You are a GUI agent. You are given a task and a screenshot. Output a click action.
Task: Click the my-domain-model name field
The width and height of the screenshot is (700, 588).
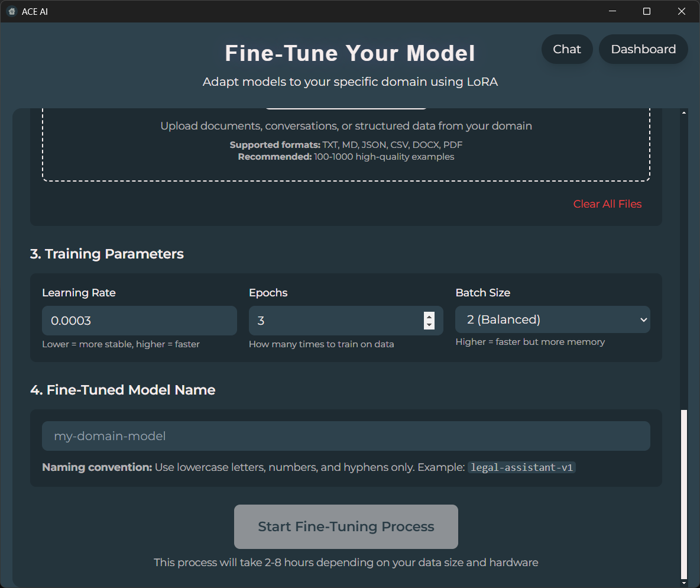click(345, 436)
